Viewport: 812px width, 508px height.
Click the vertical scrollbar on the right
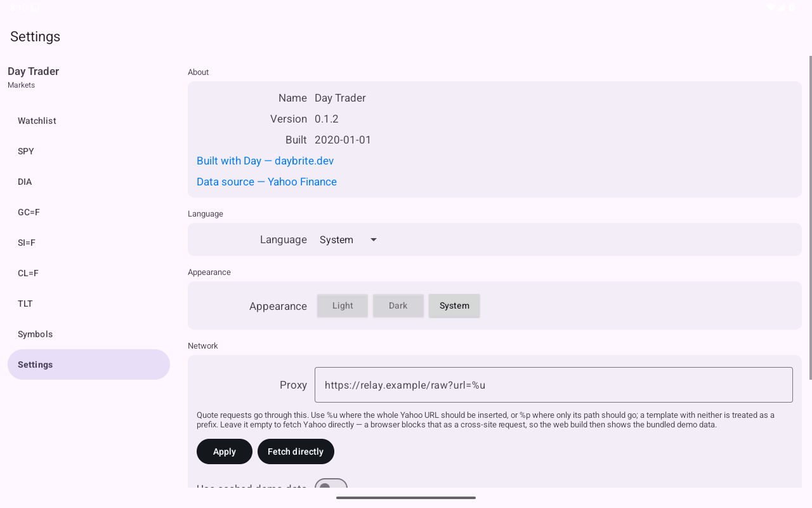point(810,218)
